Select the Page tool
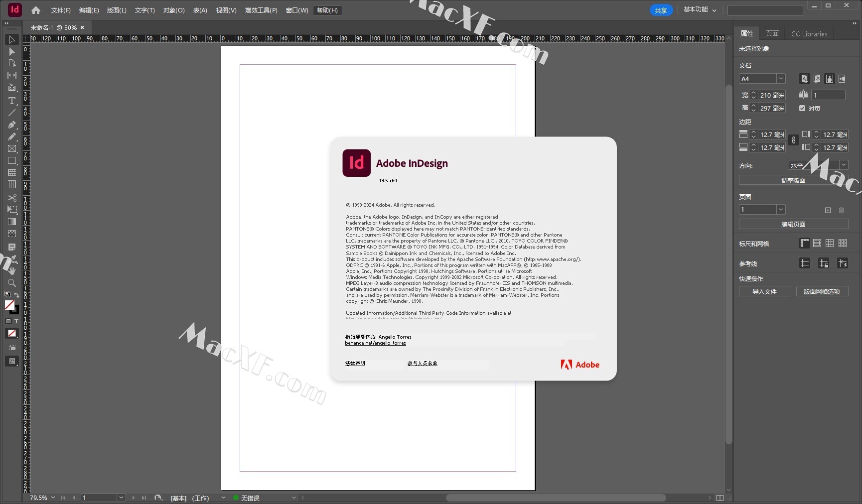Screen dimensions: 862x504 click(12, 64)
